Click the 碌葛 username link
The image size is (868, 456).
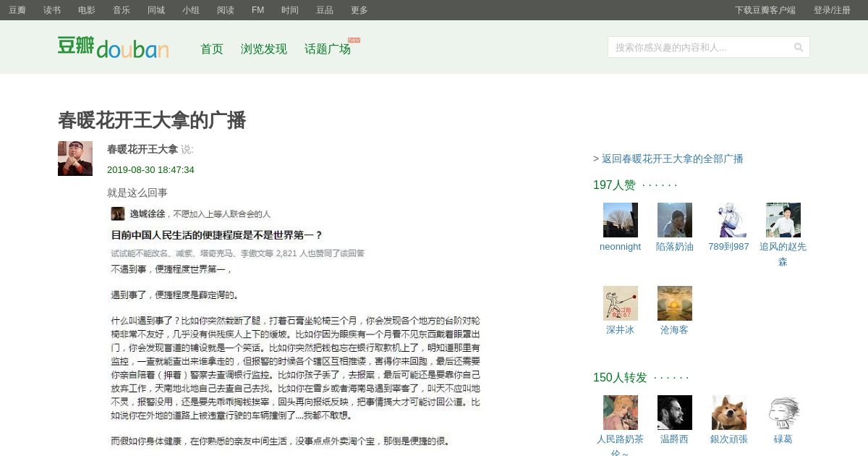click(783, 439)
